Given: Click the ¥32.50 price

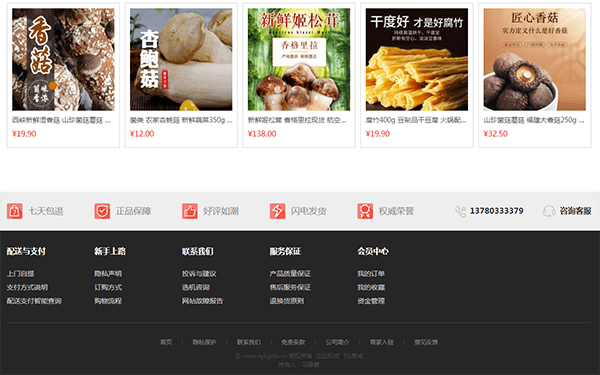Looking at the screenshot, I should 496,134.
